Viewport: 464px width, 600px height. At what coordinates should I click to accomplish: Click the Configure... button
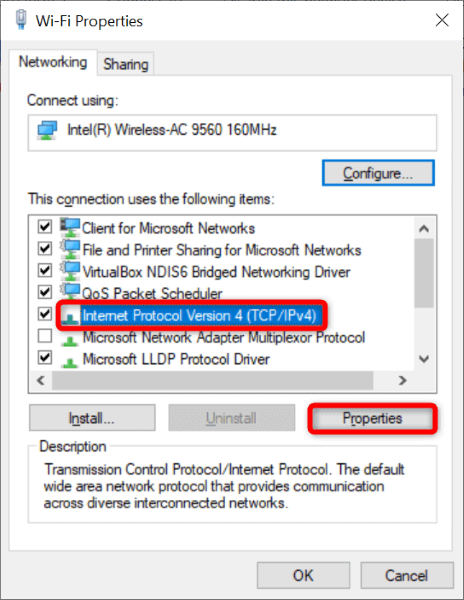pos(378,173)
